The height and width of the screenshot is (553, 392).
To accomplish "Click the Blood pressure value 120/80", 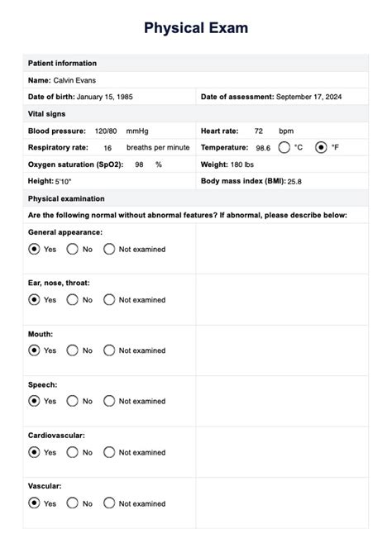I will coord(106,131).
